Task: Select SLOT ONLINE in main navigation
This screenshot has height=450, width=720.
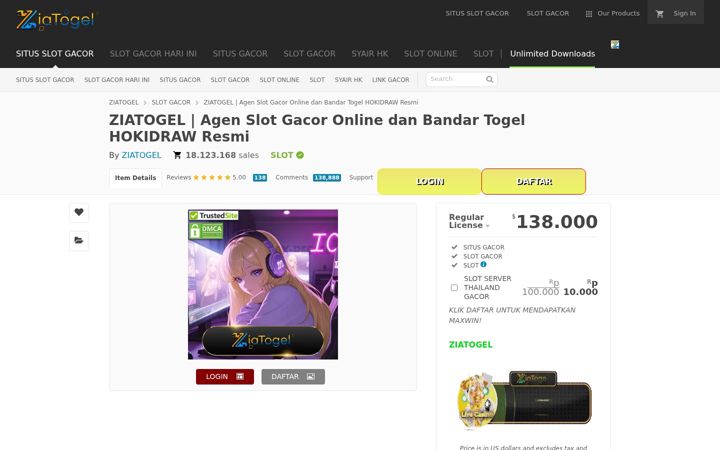Action: (x=430, y=54)
